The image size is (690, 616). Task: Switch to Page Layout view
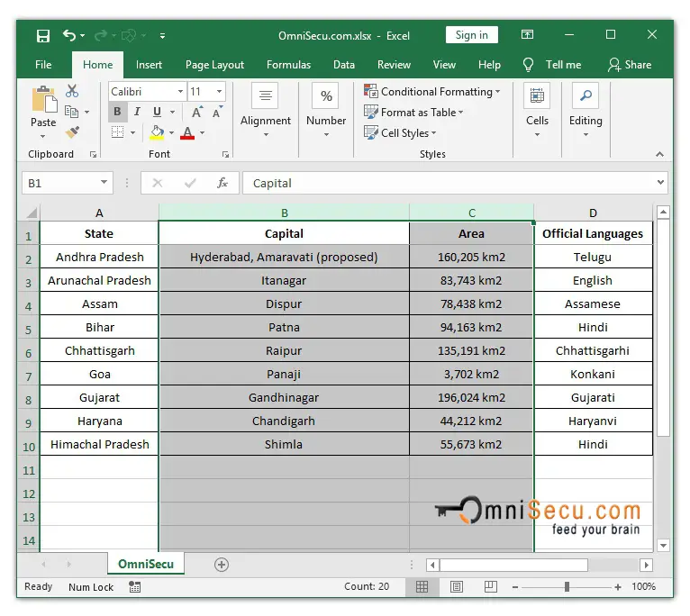pyautogui.click(x=457, y=586)
